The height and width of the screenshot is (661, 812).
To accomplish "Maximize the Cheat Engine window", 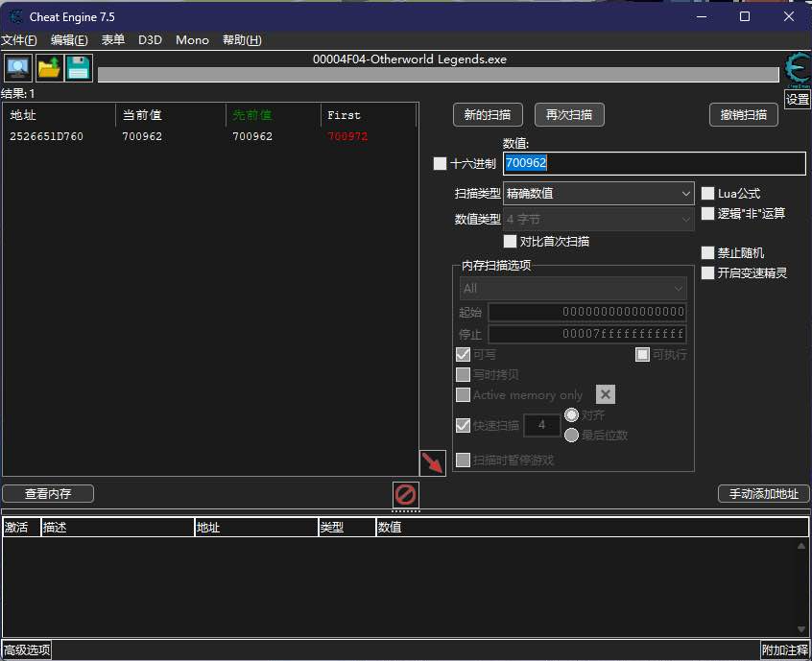I will point(745,16).
